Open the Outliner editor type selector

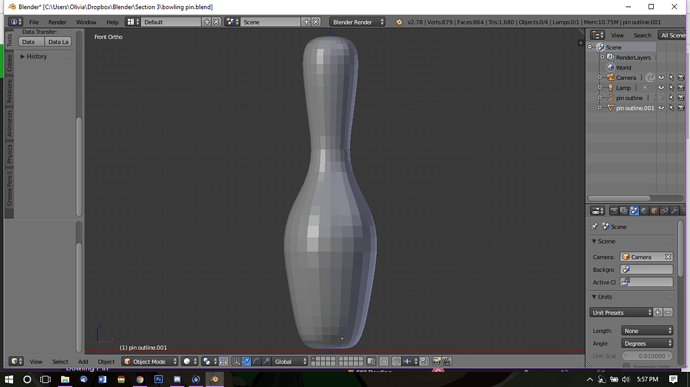click(x=597, y=35)
